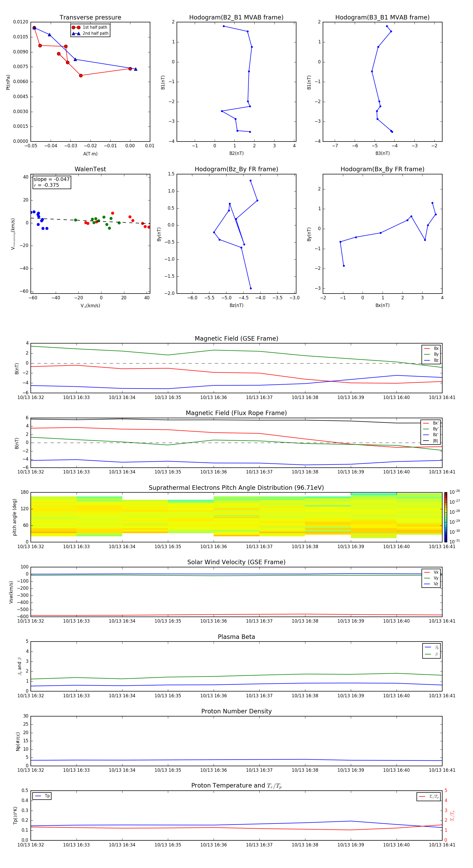Click the beta legend box in Plasma Beta plot
The image size is (473, 868).
click(431, 651)
